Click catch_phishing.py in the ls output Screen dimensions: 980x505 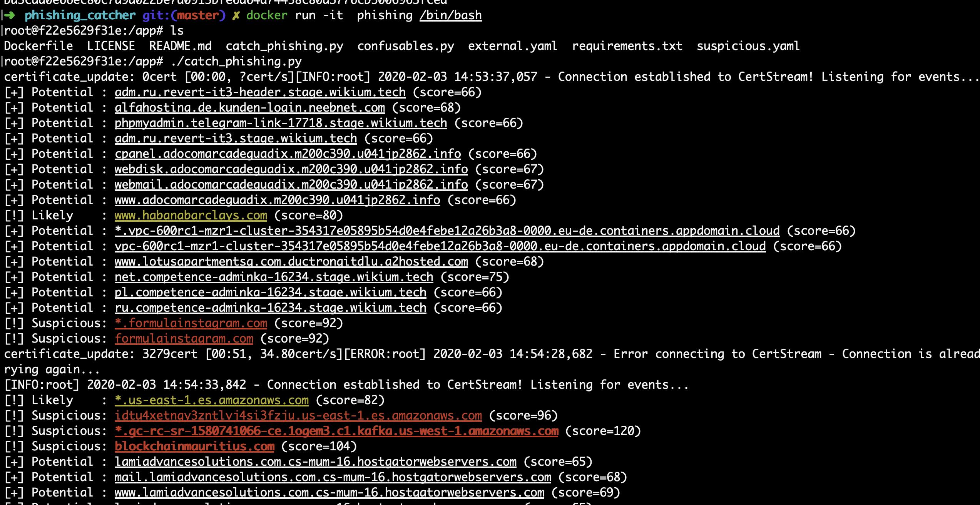coord(284,46)
